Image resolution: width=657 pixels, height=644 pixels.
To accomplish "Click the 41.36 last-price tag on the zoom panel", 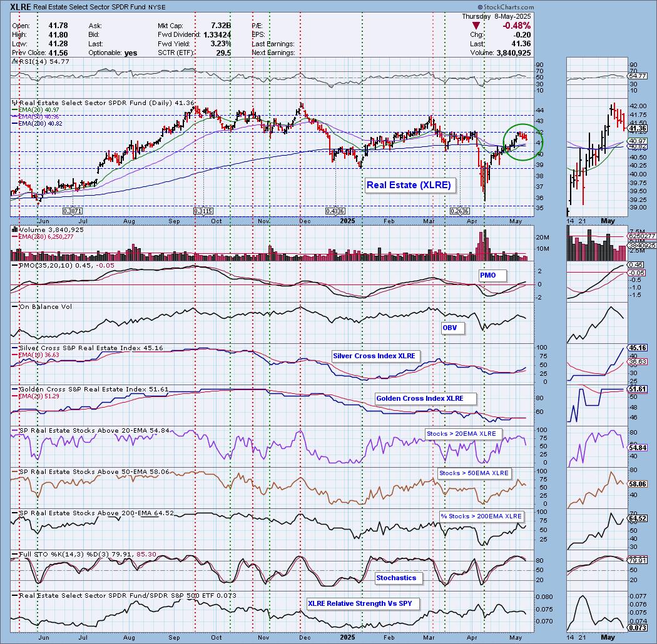I will [637, 129].
